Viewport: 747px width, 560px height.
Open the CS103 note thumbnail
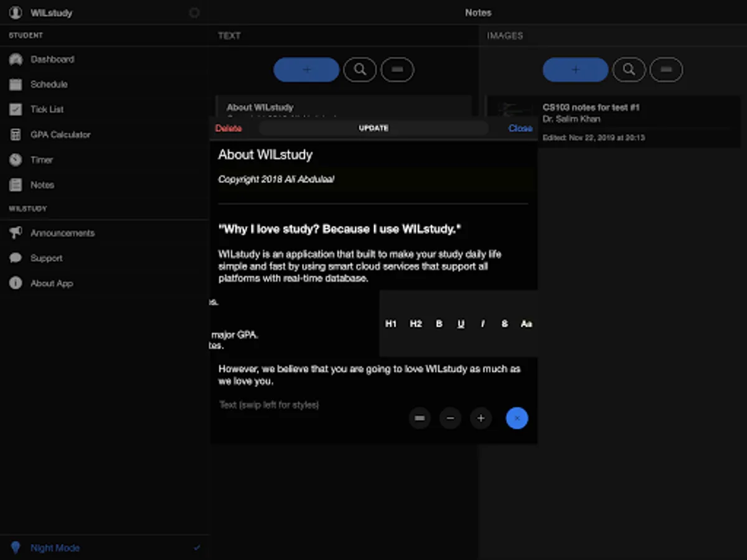(514, 111)
